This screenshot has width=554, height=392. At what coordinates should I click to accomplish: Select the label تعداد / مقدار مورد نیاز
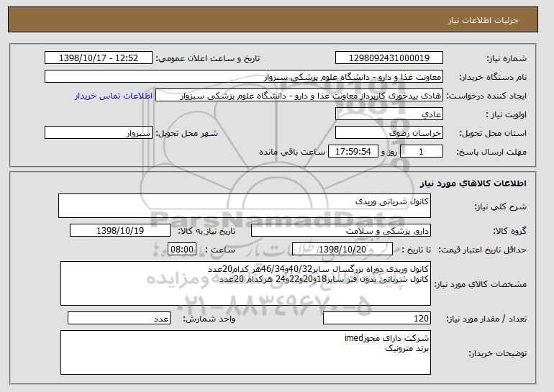[x=486, y=319]
